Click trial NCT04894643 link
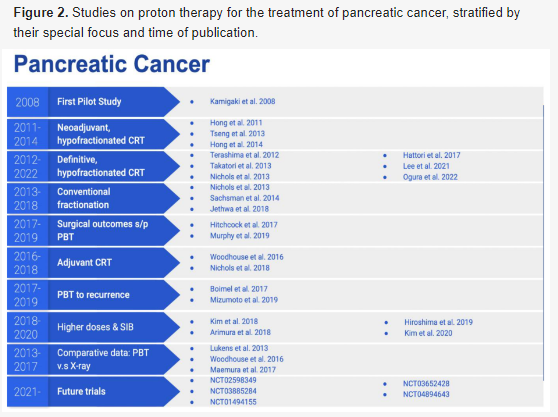The image size is (558, 417). click(x=426, y=394)
